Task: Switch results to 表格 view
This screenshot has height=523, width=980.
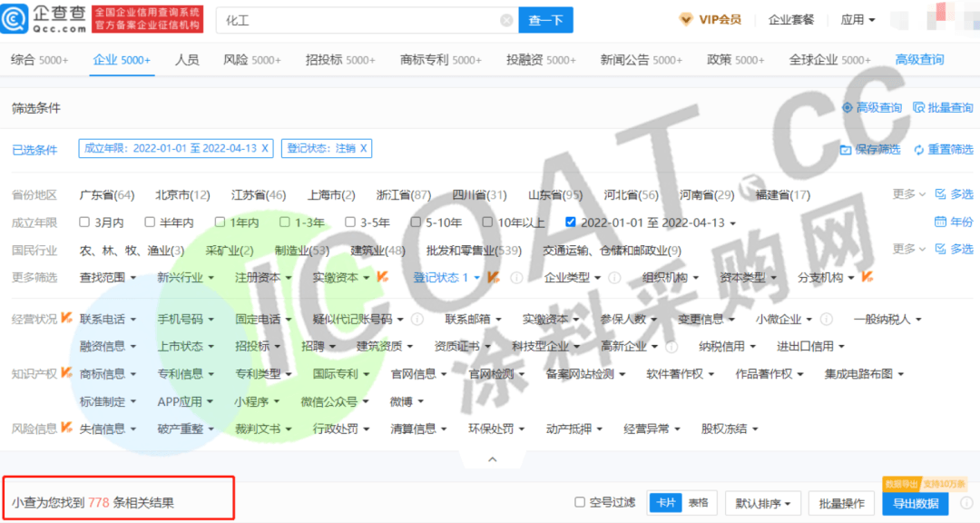Action: (698, 502)
